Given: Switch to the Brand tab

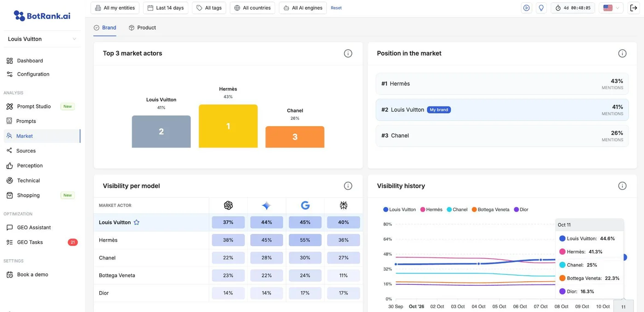Looking at the screenshot, I should (x=105, y=28).
